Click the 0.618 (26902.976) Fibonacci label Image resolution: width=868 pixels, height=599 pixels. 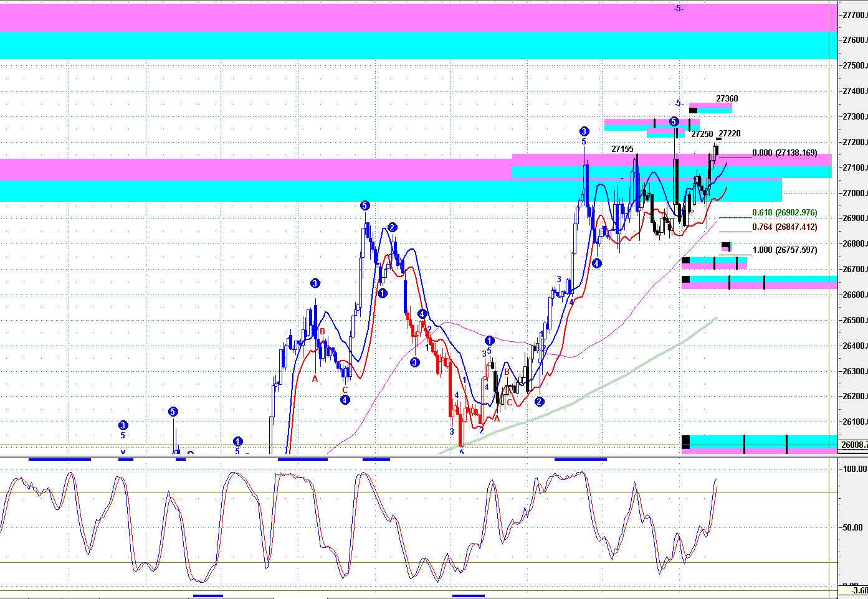tap(784, 212)
